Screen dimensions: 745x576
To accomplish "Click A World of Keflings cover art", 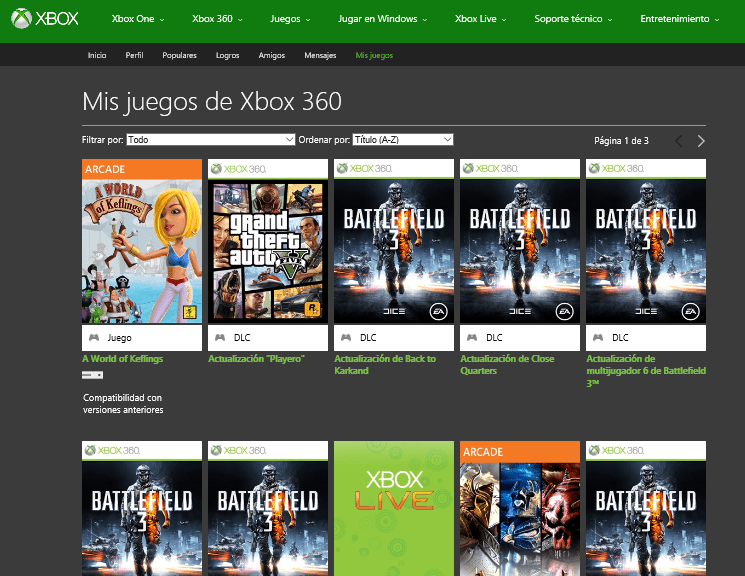I will [x=142, y=241].
